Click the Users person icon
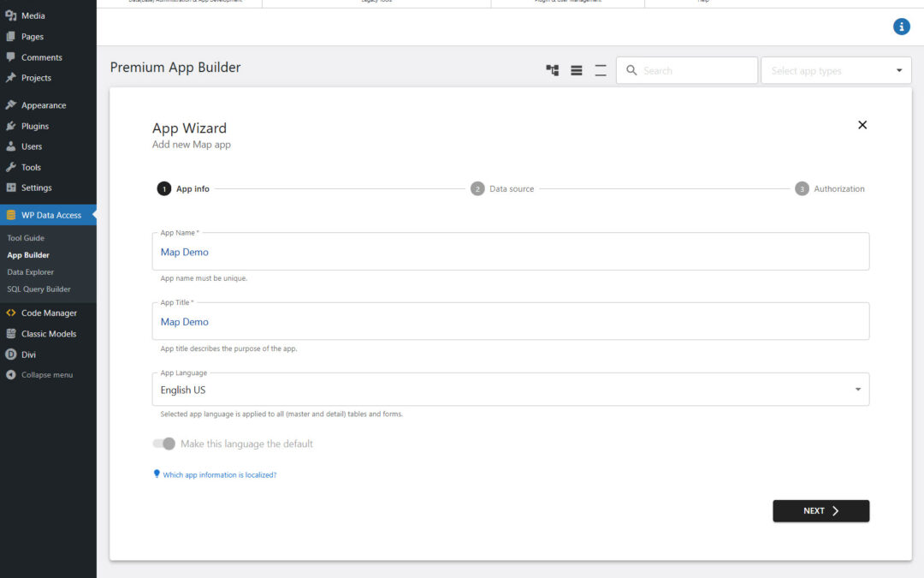924x578 pixels. coord(10,146)
